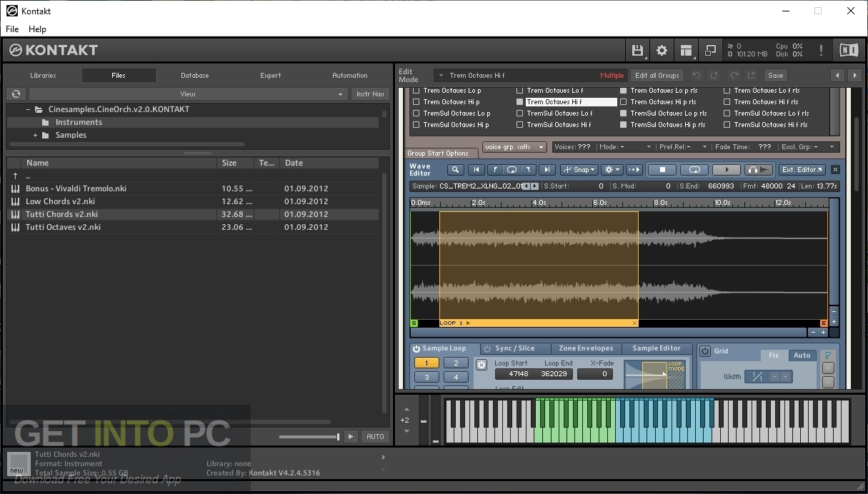Toggle TremSul Octaves Hi p rls checkbox

pos(623,125)
